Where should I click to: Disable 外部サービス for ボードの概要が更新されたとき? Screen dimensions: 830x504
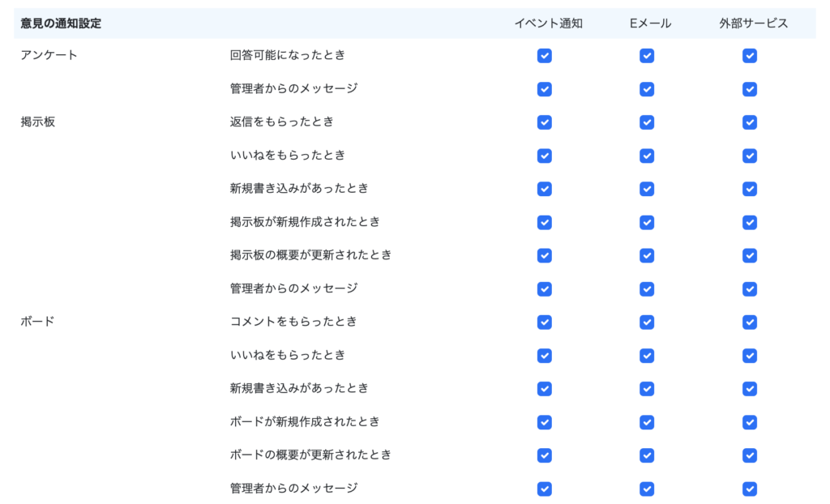750,455
